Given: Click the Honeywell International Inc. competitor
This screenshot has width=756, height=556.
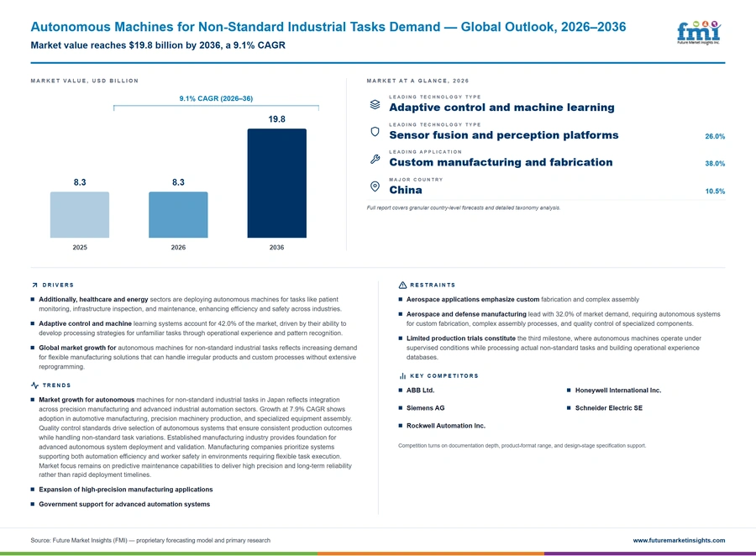Looking at the screenshot, I should [x=618, y=390].
